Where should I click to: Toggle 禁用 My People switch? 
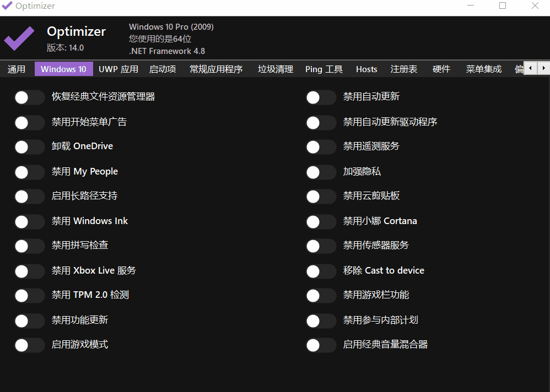click(x=29, y=172)
